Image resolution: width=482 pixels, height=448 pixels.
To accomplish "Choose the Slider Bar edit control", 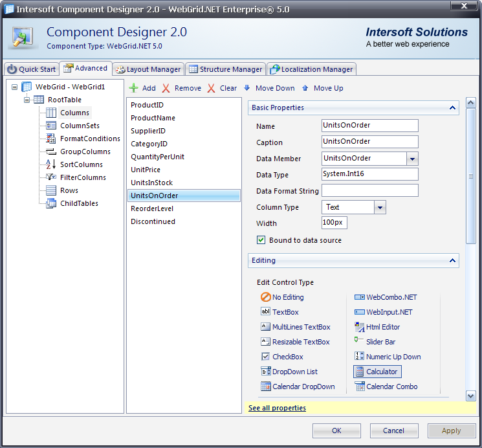I will click(x=375, y=342).
